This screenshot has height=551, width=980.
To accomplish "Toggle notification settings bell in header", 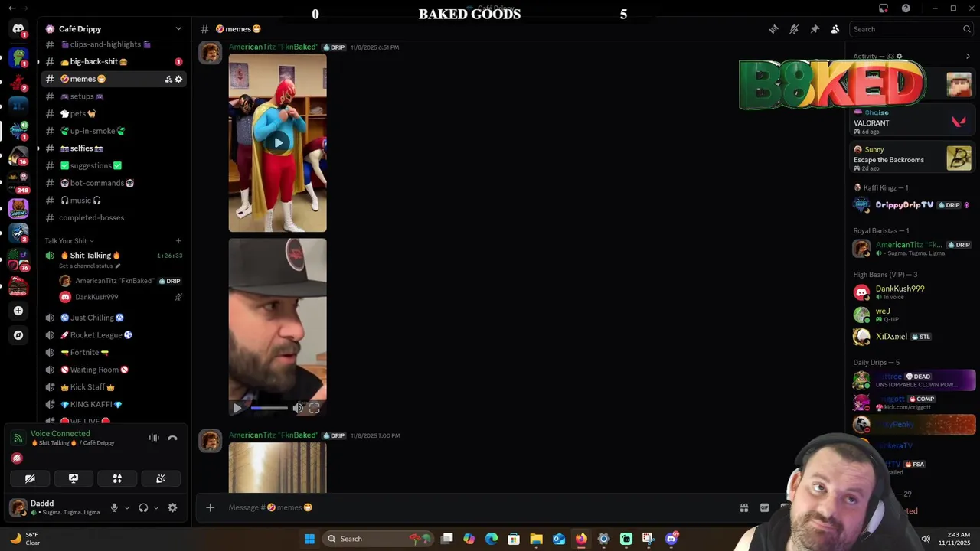I will (794, 29).
